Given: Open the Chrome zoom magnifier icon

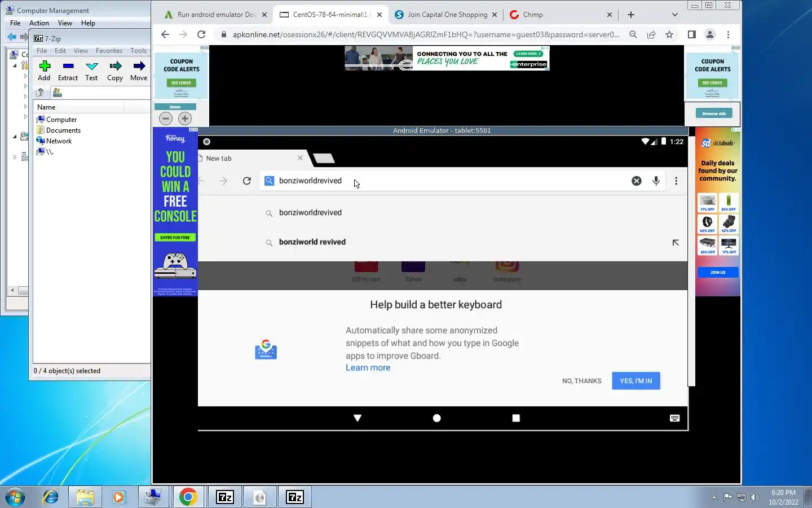Looking at the screenshot, I should point(633,34).
